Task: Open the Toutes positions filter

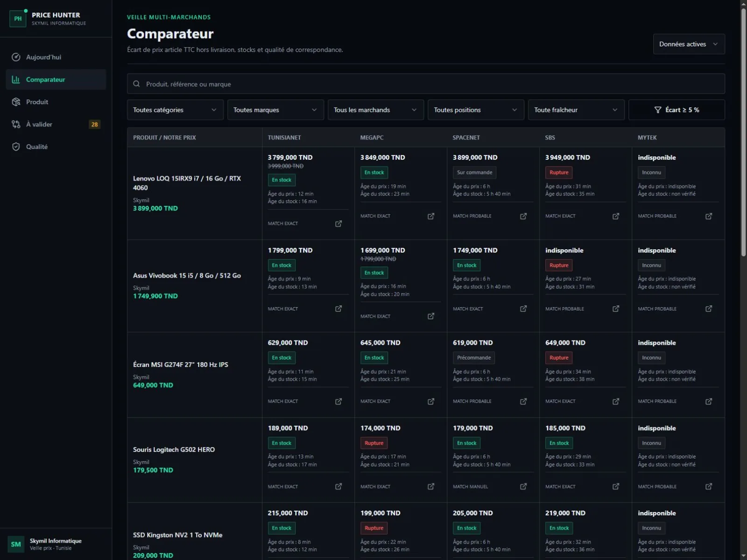Action: point(476,110)
